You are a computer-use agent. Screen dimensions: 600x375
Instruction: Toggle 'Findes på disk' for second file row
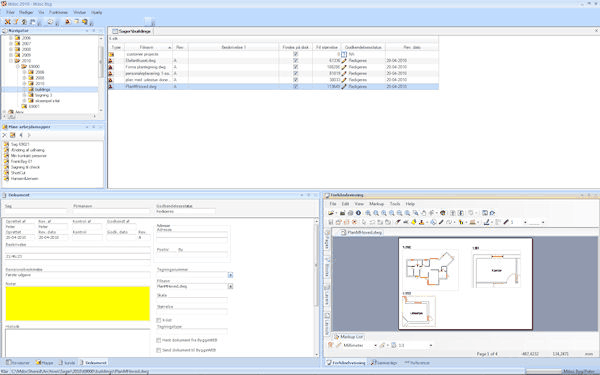click(x=295, y=60)
